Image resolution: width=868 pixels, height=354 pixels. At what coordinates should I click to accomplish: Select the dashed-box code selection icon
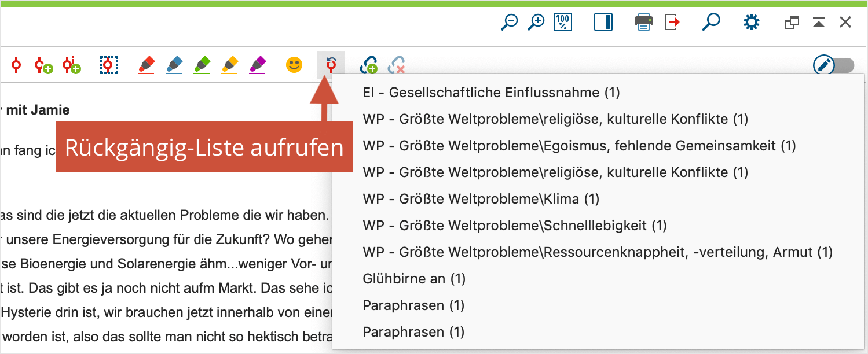[108, 65]
